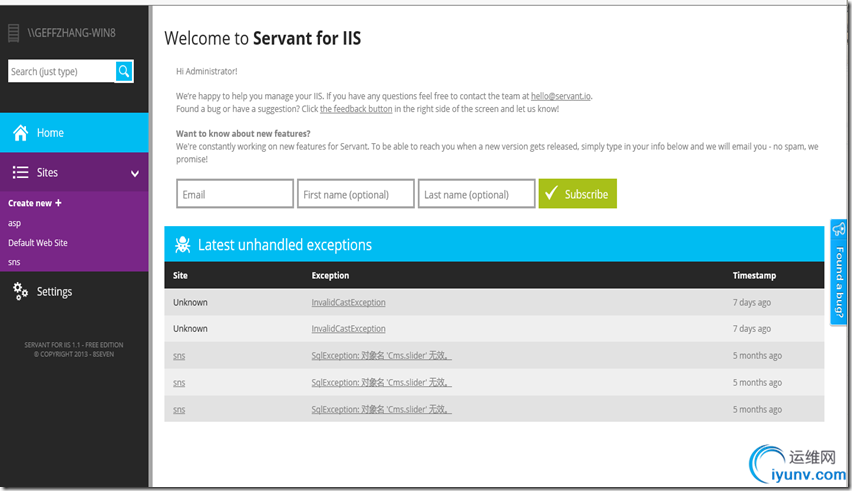Select the sns site in sidebar
Image resolution: width=852 pixels, height=491 pixels.
(x=14, y=262)
